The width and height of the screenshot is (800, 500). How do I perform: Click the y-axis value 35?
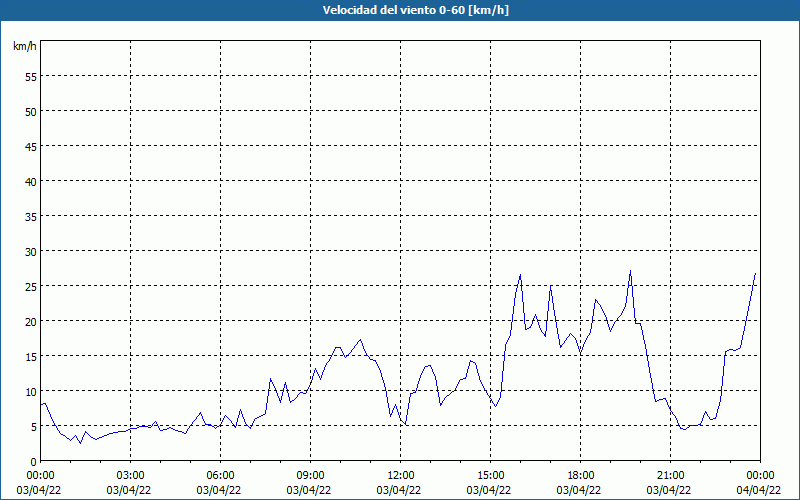(x=31, y=216)
